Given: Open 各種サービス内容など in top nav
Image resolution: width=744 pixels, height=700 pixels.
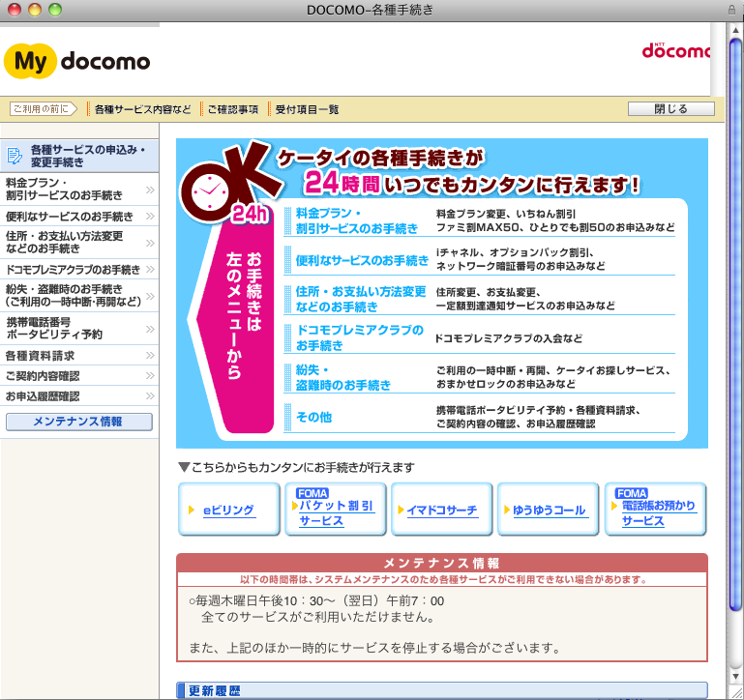Looking at the screenshot, I should point(142,109).
